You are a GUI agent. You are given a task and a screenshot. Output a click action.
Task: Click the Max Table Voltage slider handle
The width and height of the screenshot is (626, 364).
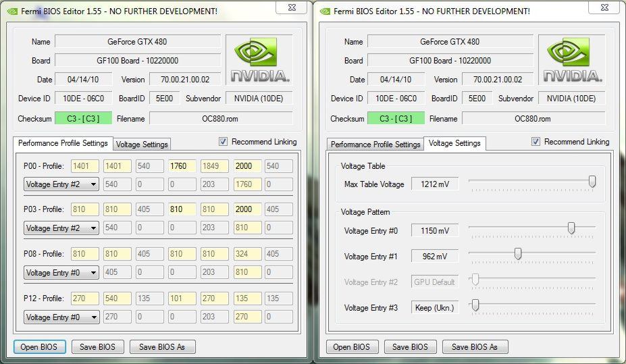pos(592,182)
